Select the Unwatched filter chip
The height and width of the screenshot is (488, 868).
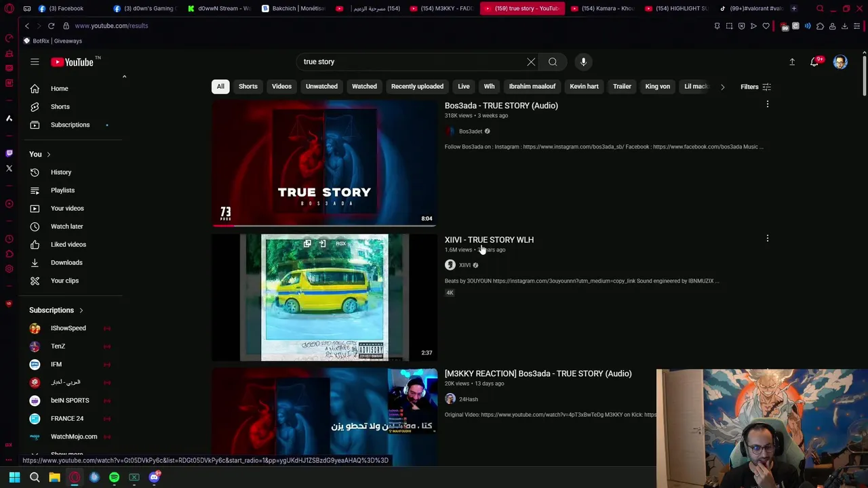(321, 87)
